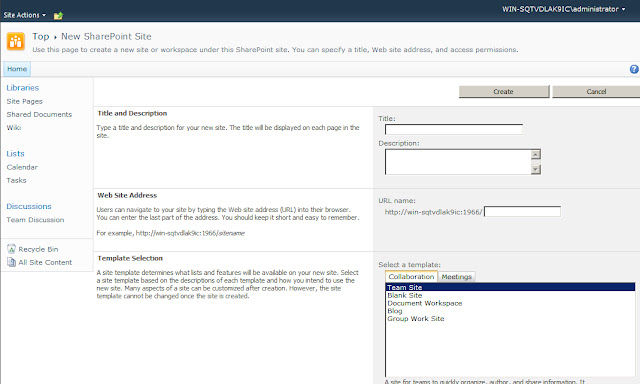
Task: Open the Tasks list
Action: click(16, 180)
